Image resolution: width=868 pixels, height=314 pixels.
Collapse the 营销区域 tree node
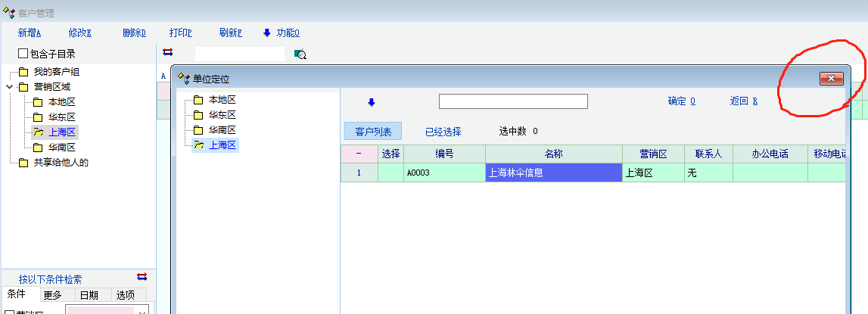coord(8,87)
